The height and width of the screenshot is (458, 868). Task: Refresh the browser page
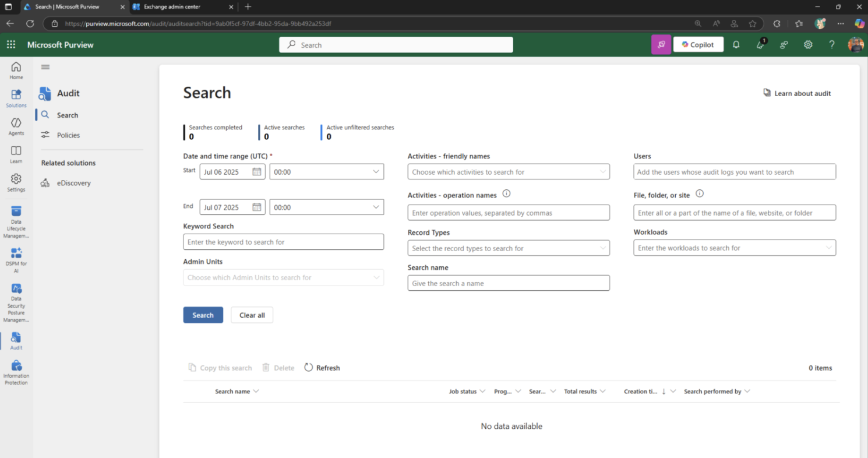tap(30, 23)
